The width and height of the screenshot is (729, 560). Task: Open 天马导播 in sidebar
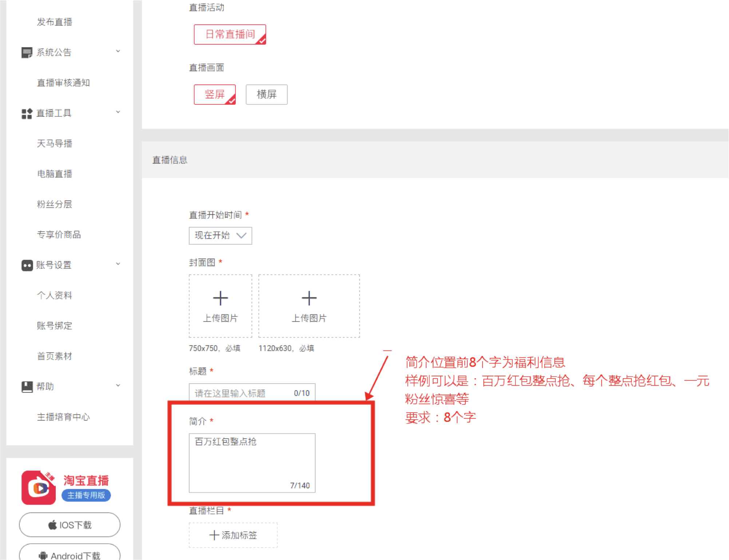tap(54, 144)
